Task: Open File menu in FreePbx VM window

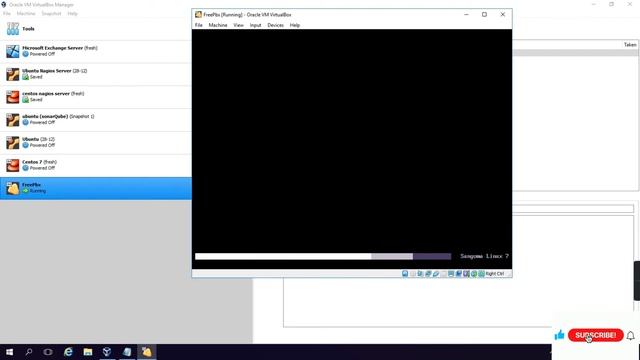Action: 199,25
